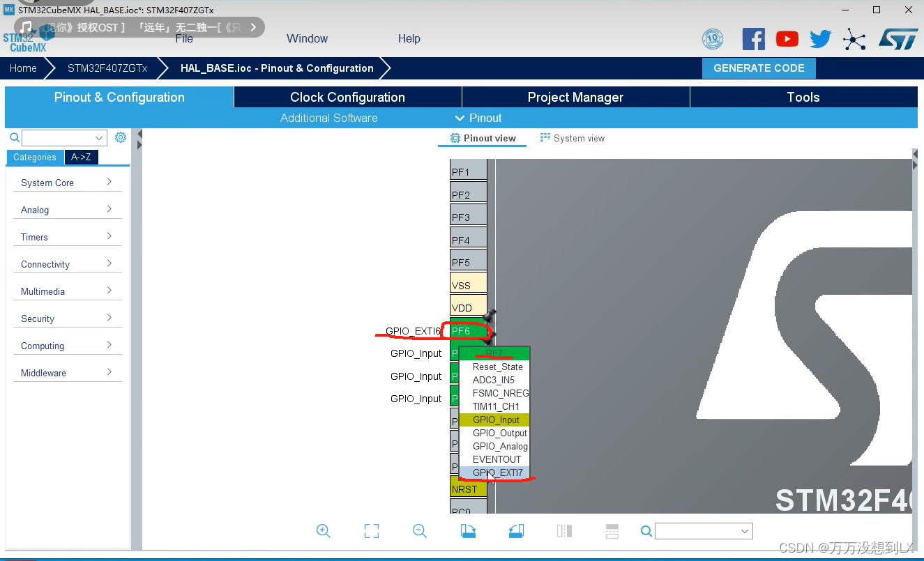Open the YouTube channel icon
This screenshot has height=561, width=924.
pyautogui.click(x=787, y=39)
